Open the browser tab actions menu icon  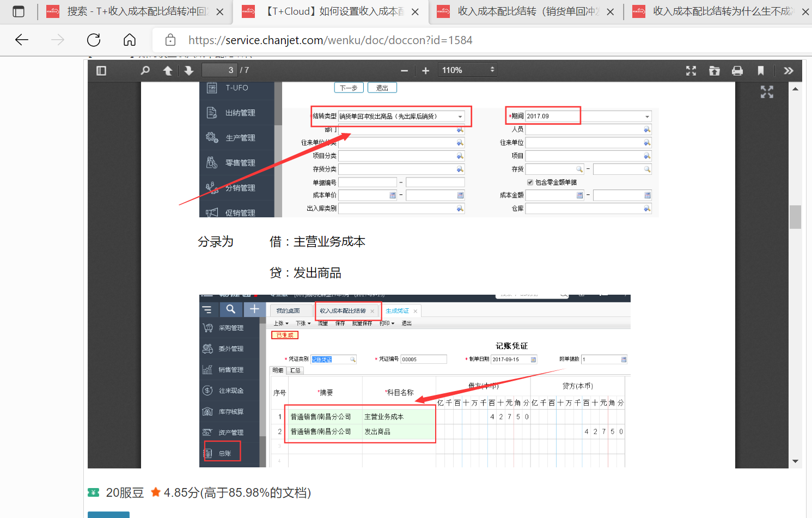coord(19,11)
